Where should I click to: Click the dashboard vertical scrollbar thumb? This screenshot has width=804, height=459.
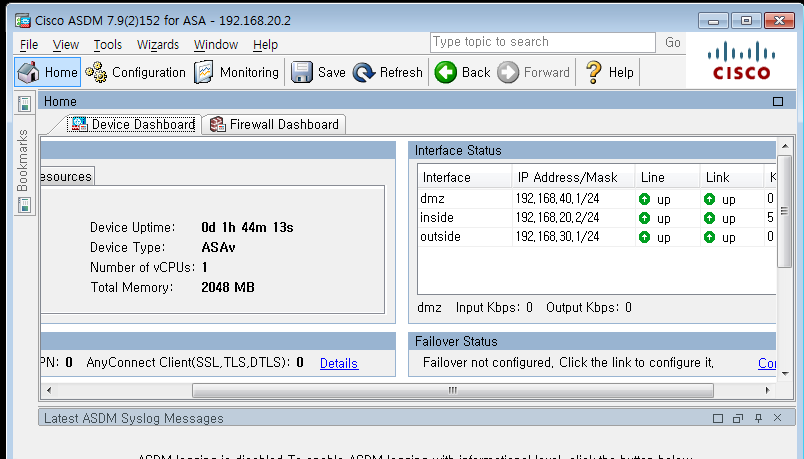click(x=785, y=211)
